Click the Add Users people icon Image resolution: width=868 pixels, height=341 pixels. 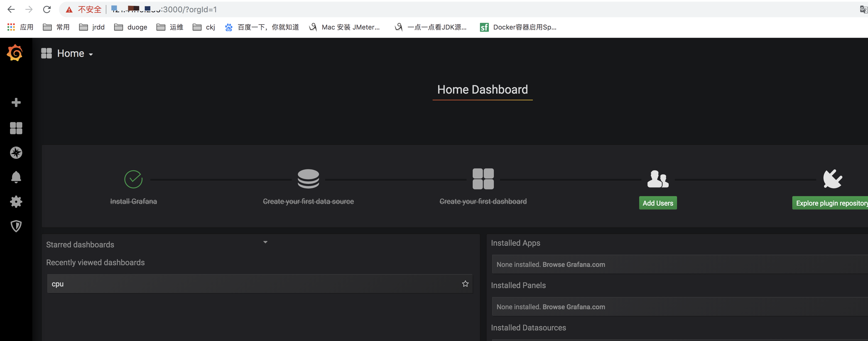(658, 179)
